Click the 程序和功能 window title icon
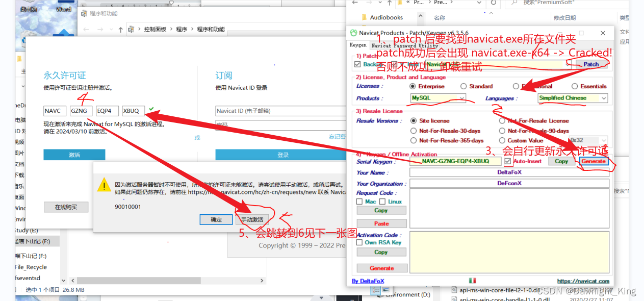Screen dimensions: 644x301 click(x=84, y=14)
